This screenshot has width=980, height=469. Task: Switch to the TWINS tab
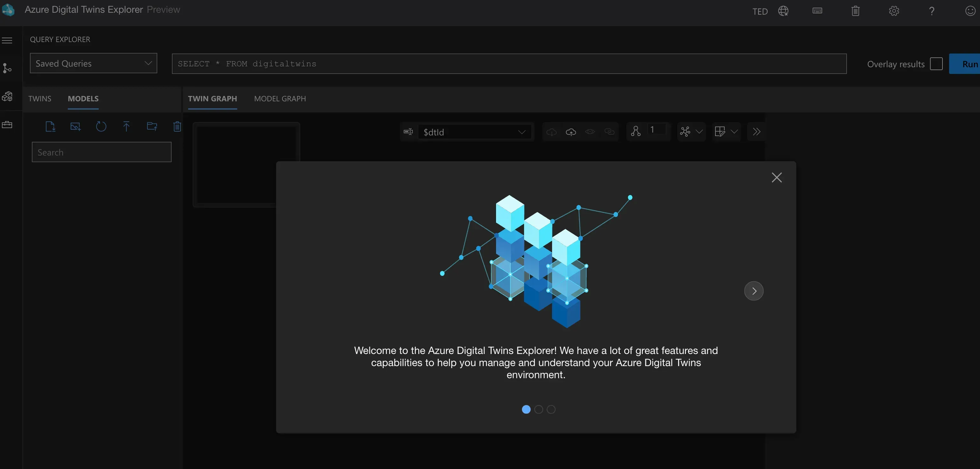point(39,98)
